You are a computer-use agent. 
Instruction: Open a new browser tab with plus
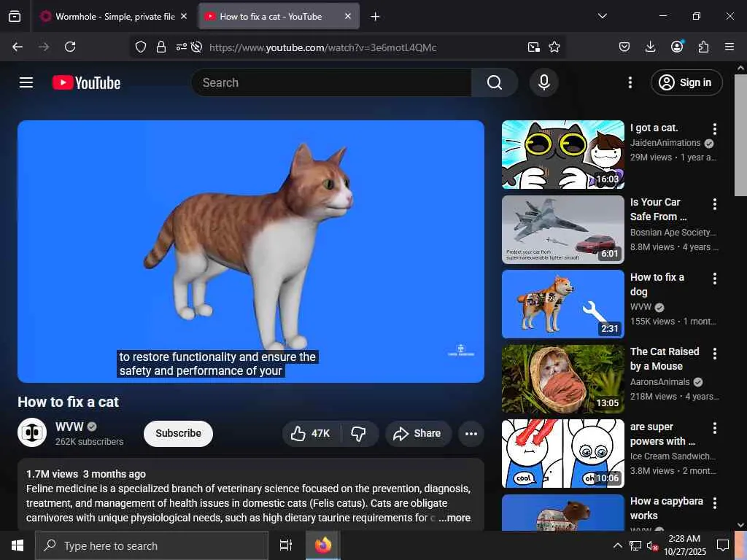pos(375,17)
